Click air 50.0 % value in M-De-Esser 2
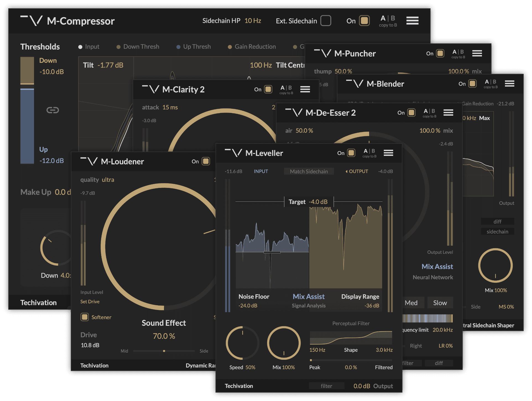 coord(304,130)
